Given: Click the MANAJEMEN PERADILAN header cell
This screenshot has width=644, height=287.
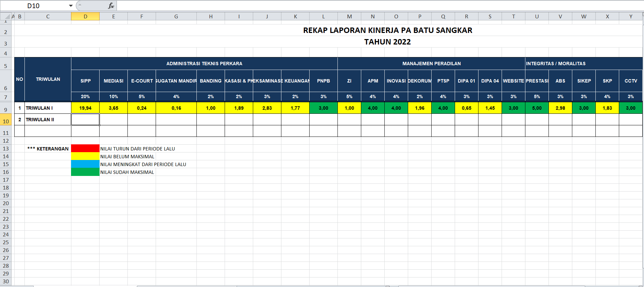Looking at the screenshot, I should (432, 64).
